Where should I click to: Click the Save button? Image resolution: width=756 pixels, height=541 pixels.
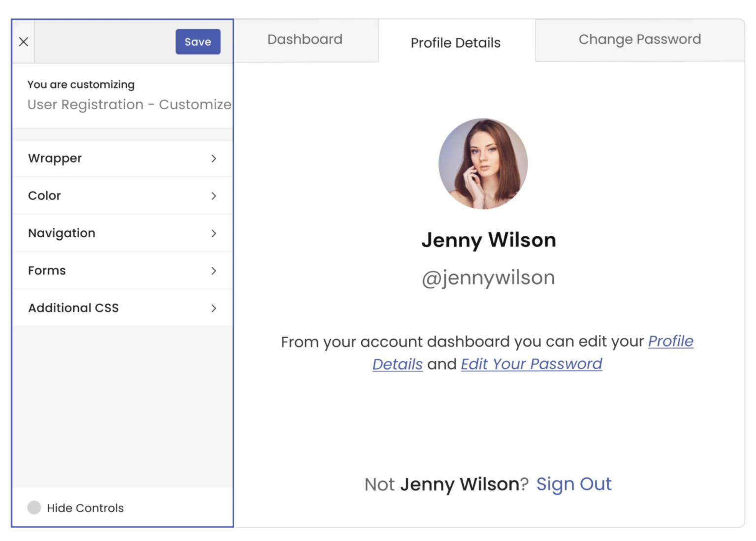click(198, 41)
